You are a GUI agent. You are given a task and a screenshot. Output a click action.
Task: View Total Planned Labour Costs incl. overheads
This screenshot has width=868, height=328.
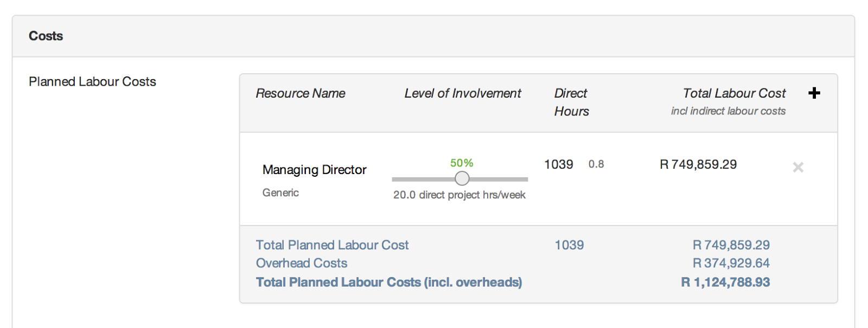tap(388, 282)
